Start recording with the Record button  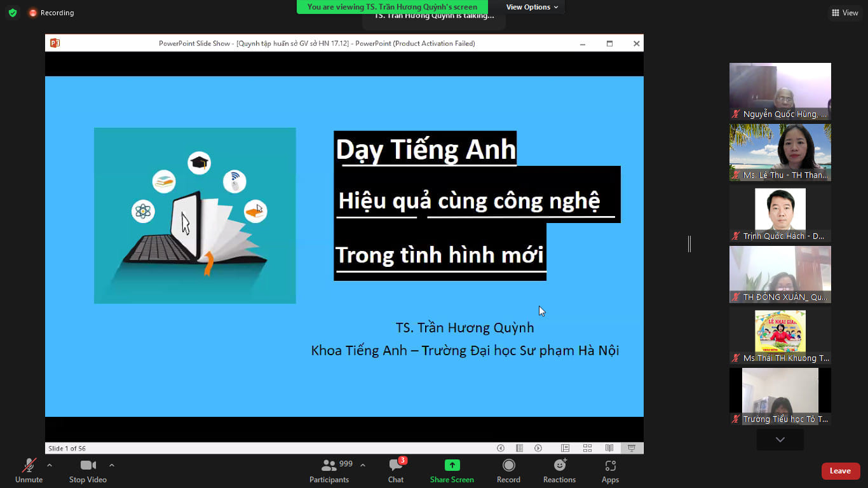pyautogui.click(x=508, y=471)
